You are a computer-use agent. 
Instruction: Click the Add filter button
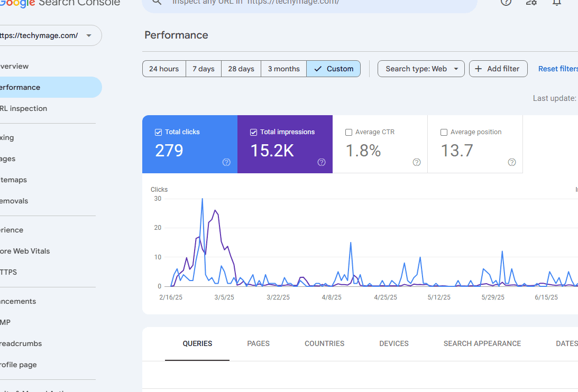click(498, 69)
